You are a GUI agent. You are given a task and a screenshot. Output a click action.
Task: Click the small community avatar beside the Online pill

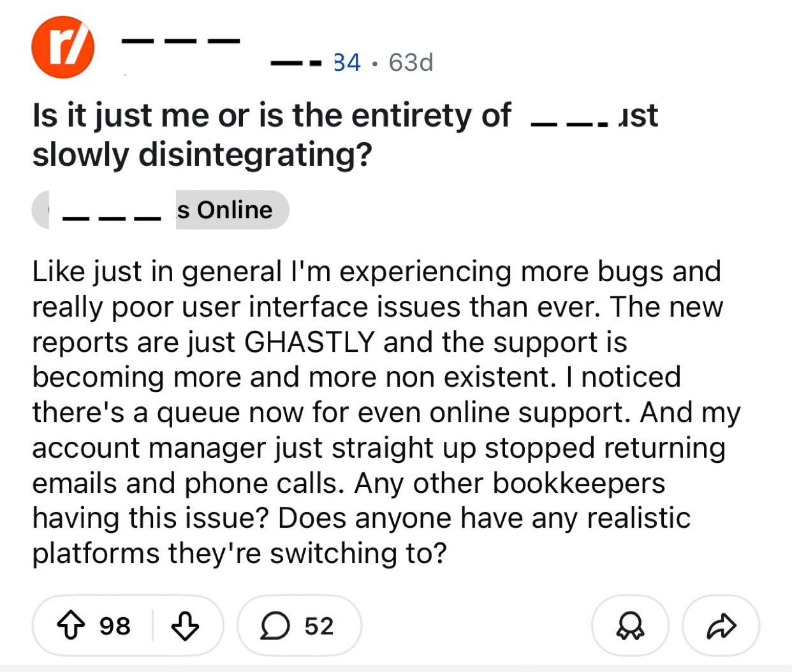click(x=42, y=209)
